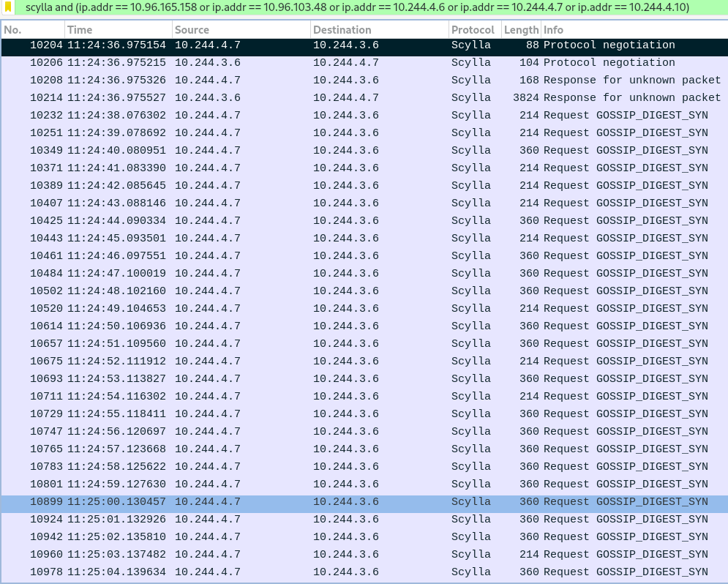Screen dimensions: 728x584
Task: Select packet number 10711
Action: click(x=364, y=397)
